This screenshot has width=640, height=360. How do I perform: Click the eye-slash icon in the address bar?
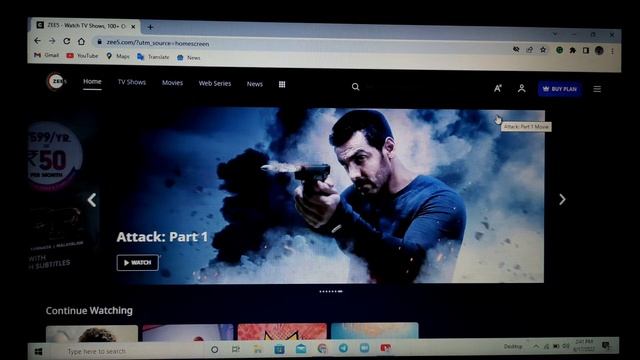[516, 49]
